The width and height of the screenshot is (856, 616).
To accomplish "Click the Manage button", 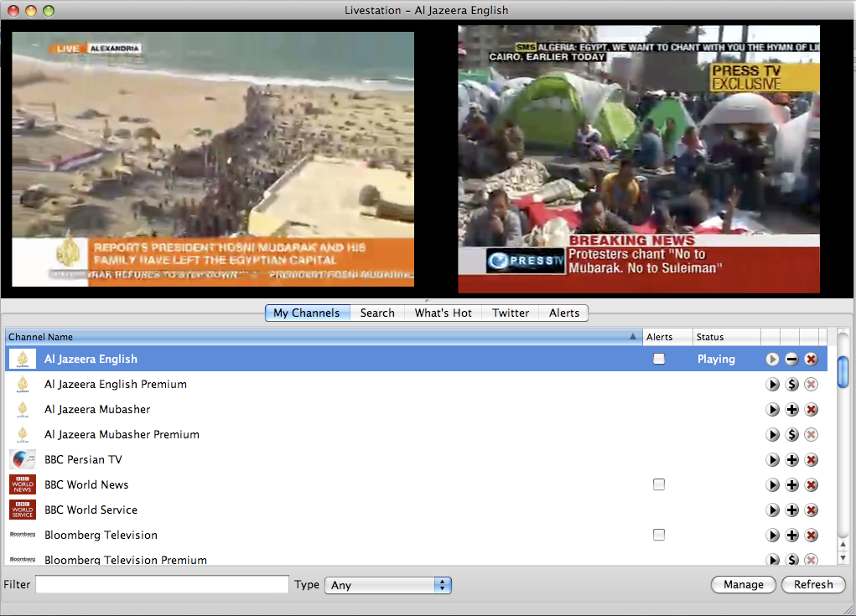I will pos(744,584).
